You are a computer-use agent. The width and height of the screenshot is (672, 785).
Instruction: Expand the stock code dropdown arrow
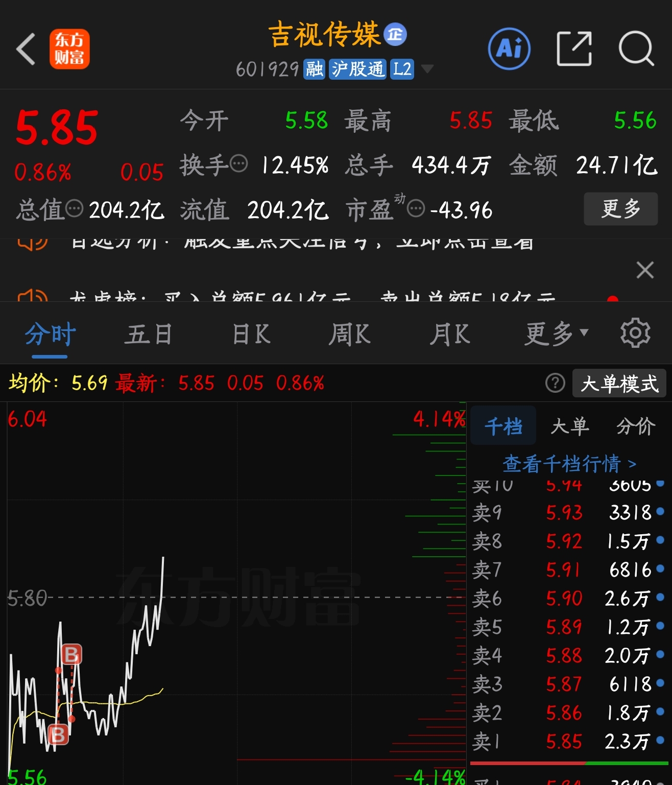point(427,69)
